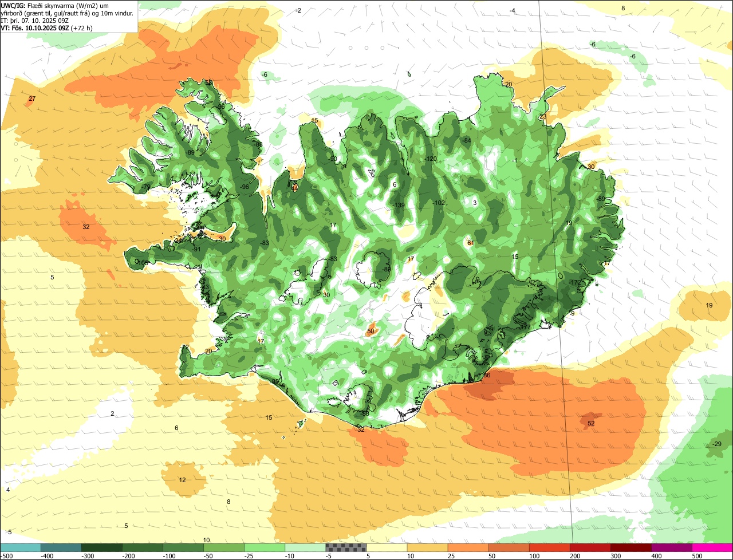
Task: Click the '-84' flux value on the map
Action: (467, 141)
